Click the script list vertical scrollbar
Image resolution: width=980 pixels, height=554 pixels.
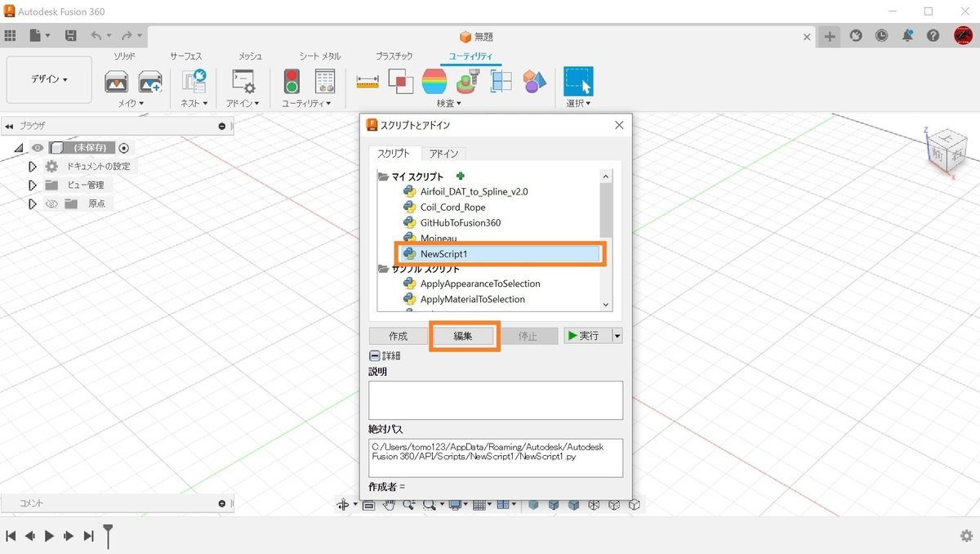coord(606,211)
